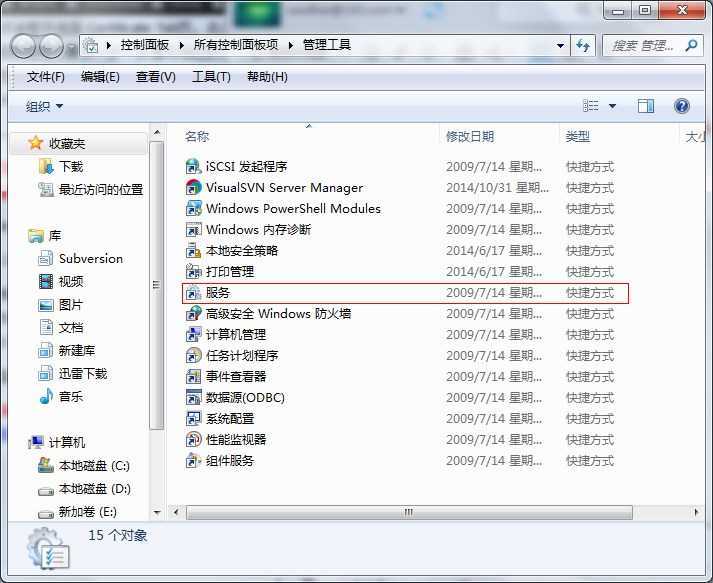Select 数据源(ODBC) icon
Viewport: 713px width, 583px height.
point(193,397)
